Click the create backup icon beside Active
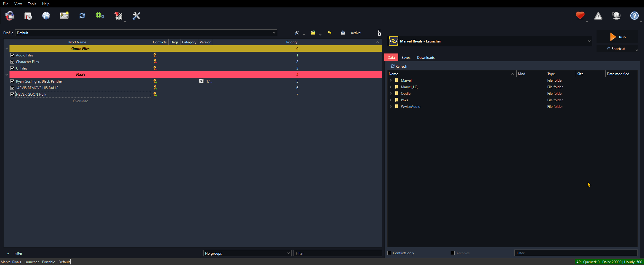644x265 pixels. point(343,33)
